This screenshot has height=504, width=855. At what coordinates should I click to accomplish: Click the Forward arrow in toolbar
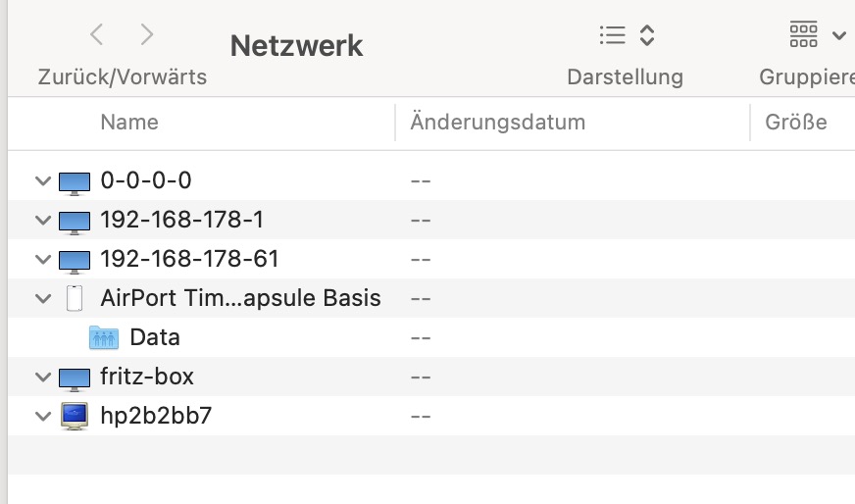coord(147,35)
